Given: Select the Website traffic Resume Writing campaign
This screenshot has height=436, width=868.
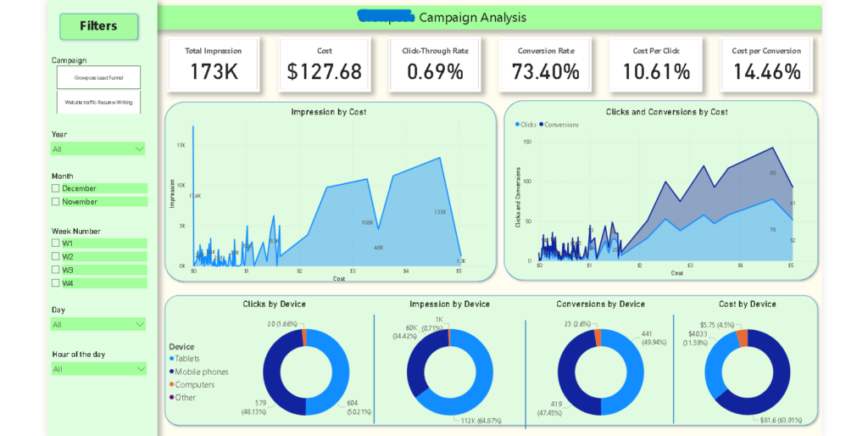Looking at the screenshot, I should pyautogui.click(x=98, y=103).
